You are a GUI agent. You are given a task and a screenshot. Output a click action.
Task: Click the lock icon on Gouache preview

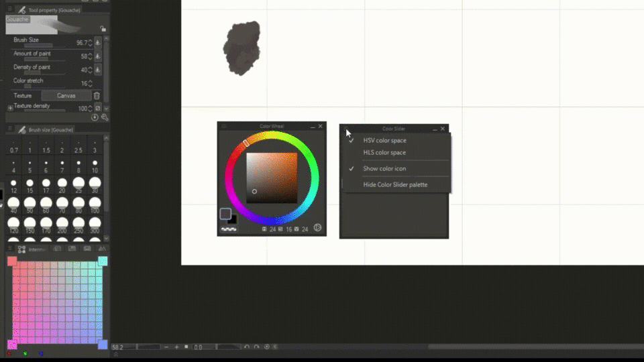click(x=103, y=28)
